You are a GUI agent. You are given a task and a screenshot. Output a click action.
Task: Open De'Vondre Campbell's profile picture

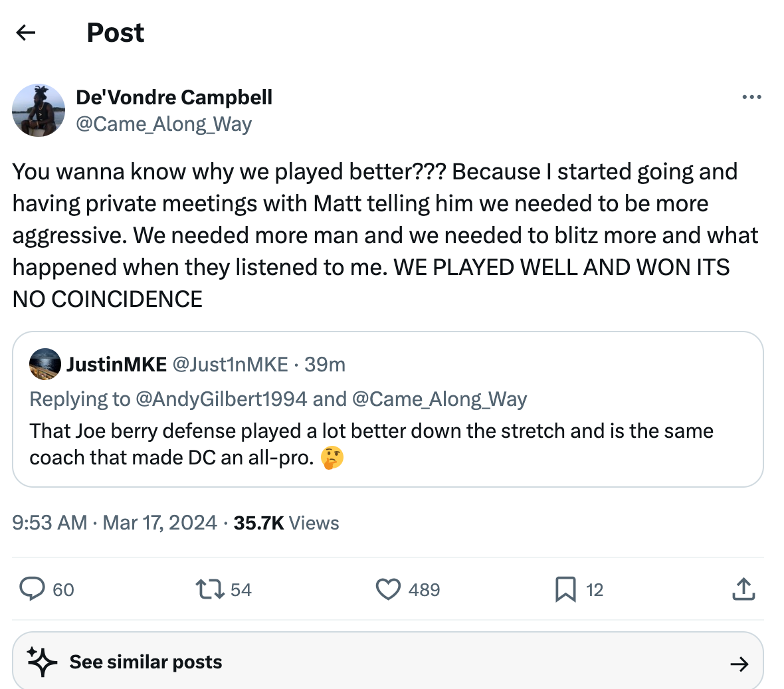tap(39, 110)
